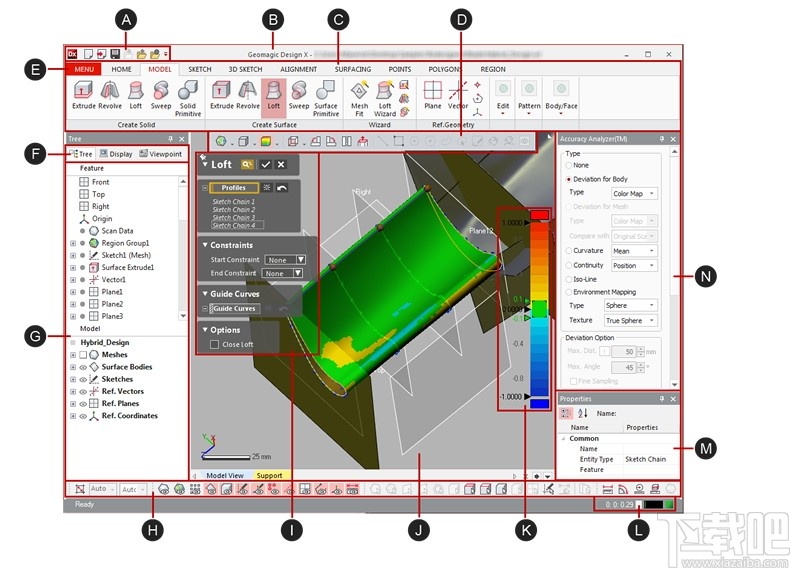Open the Color Map type dropdown

[634, 193]
